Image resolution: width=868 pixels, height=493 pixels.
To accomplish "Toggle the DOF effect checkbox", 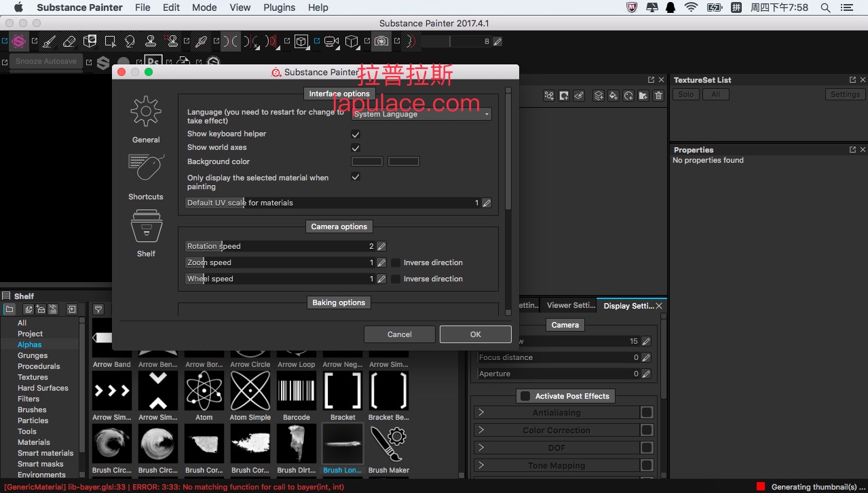I will [647, 448].
